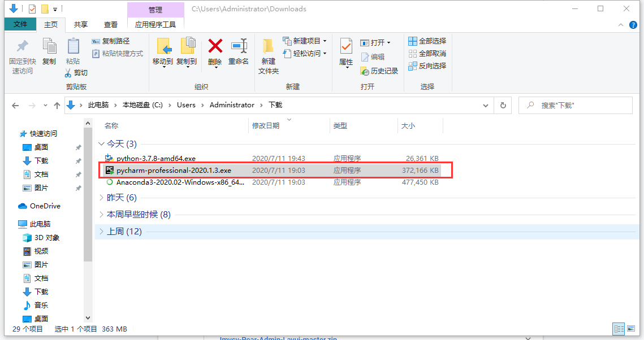Open 音乐 folder in sidebar
The image size is (644, 340).
coord(41,305)
